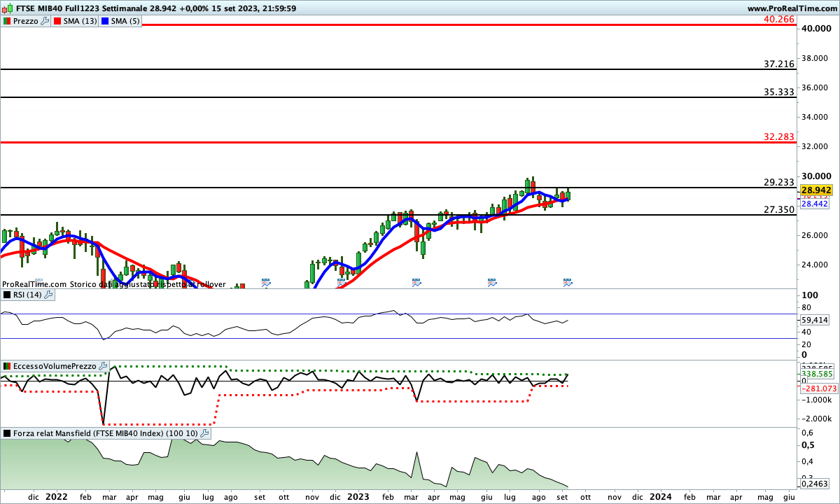Open Prezzo settings via wrench icon
This screenshot has height=504, width=840.
(x=45, y=21)
